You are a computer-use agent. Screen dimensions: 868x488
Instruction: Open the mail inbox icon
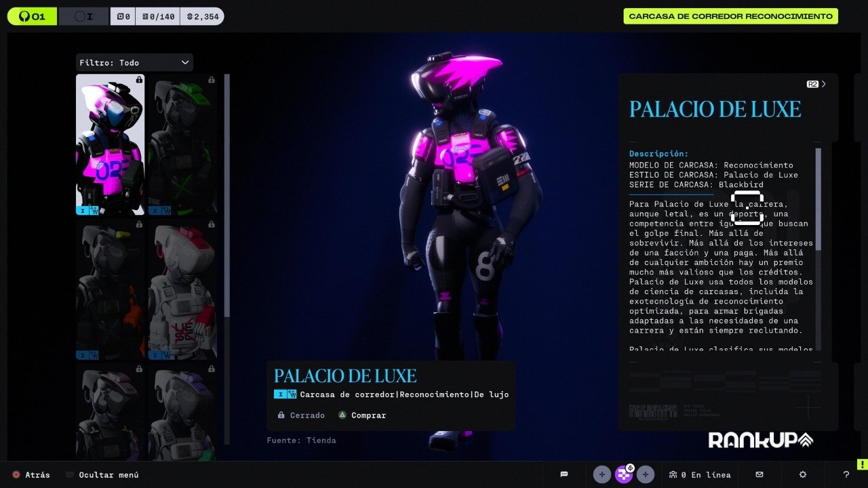759,474
